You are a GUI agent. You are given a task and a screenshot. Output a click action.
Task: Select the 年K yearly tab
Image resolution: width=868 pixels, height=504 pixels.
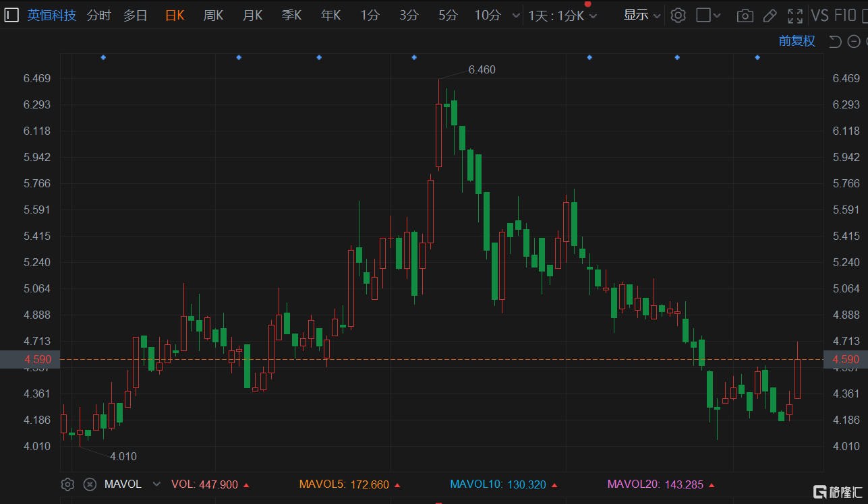331,15
